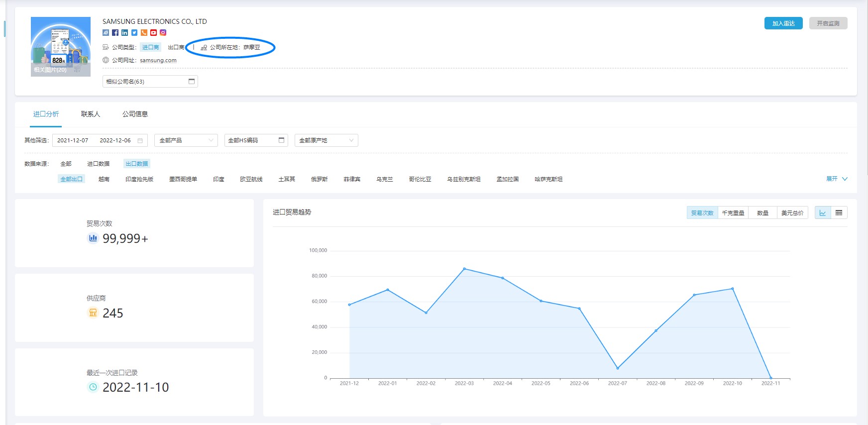
Task: Open Samsung's Instagram icon
Action: click(x=163, y=33)
